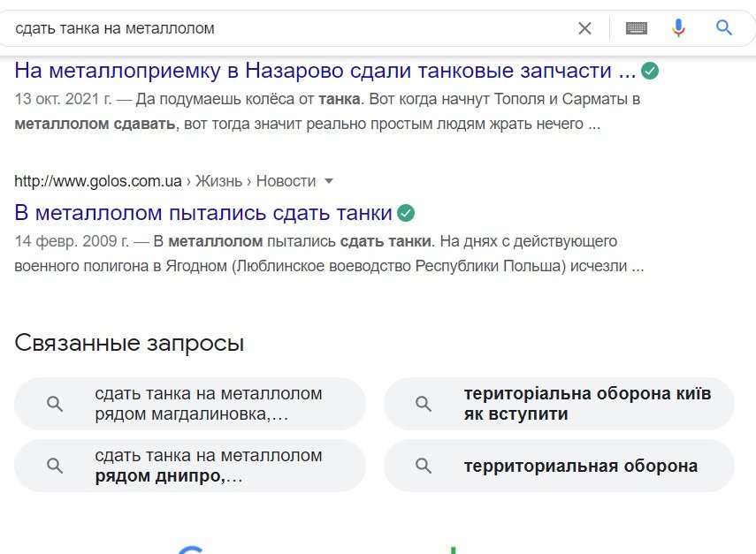The width and height of the screenshot is (756, 554).
Task: Click the "Связанные запросы" heading
Action: click(129, 343)
